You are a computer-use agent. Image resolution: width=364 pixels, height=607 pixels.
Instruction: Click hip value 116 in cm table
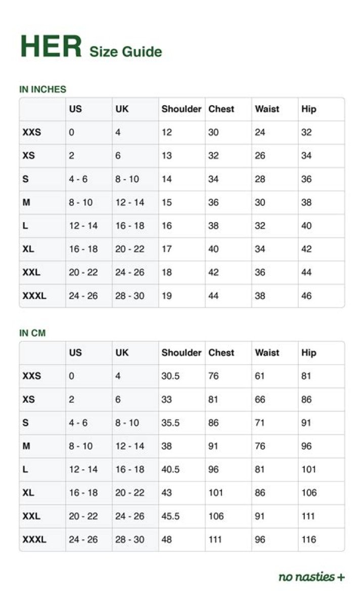coord(309,540)
